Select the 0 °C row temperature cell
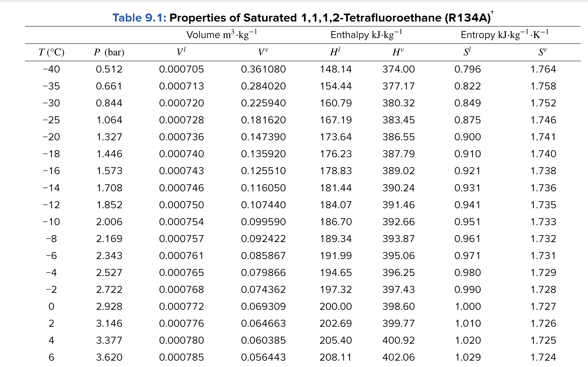Viewport: 588px width, 367px height. click(x=51, y=306)
